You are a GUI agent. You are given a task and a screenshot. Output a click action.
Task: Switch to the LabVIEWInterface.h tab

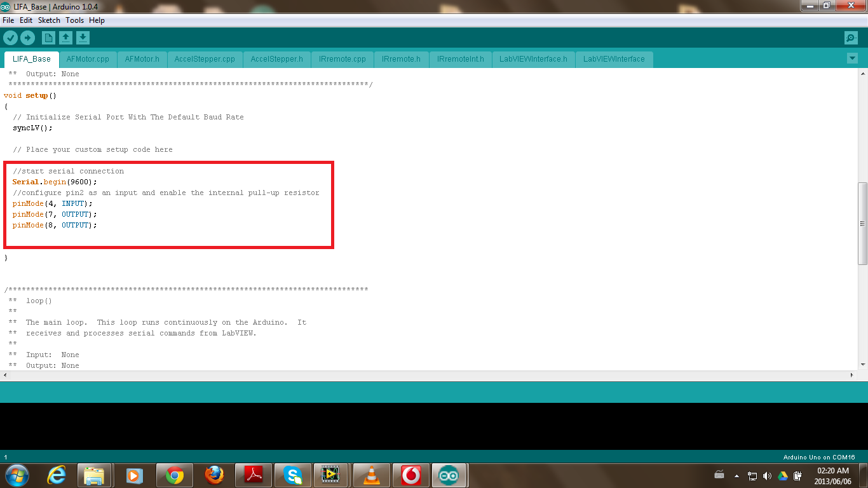(534, 59)
